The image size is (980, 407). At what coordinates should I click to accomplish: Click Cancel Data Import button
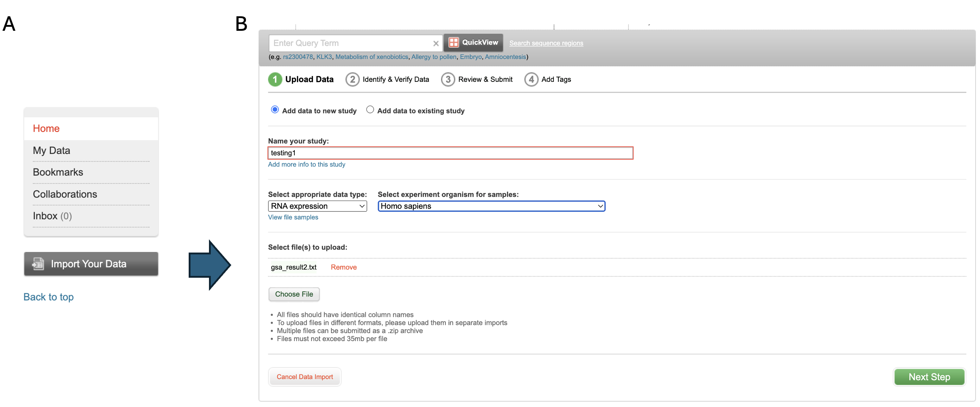(304, 377)
